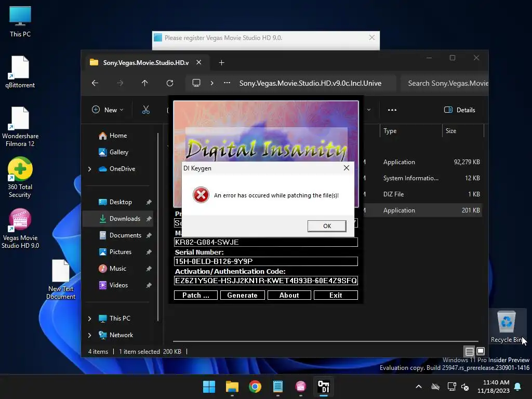Open File Explorer from the taskbar
Screen dimensions: 532x399
232,387
